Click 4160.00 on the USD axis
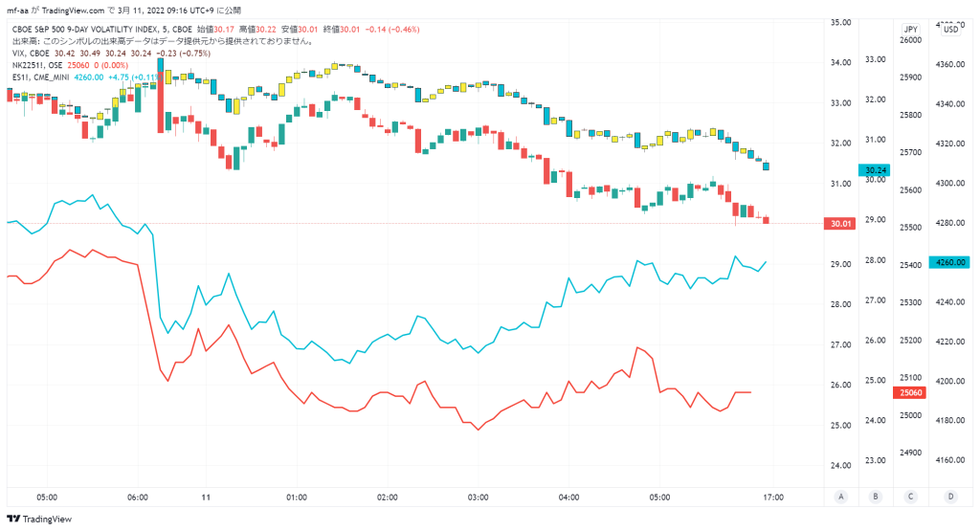 pos(950,460)
